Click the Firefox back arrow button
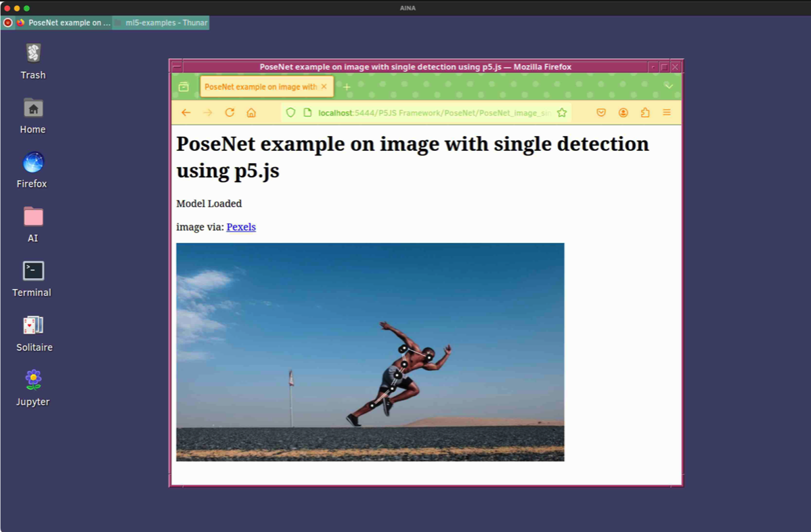The height and width of the screenshot is (532, 811). pos(186,113)
